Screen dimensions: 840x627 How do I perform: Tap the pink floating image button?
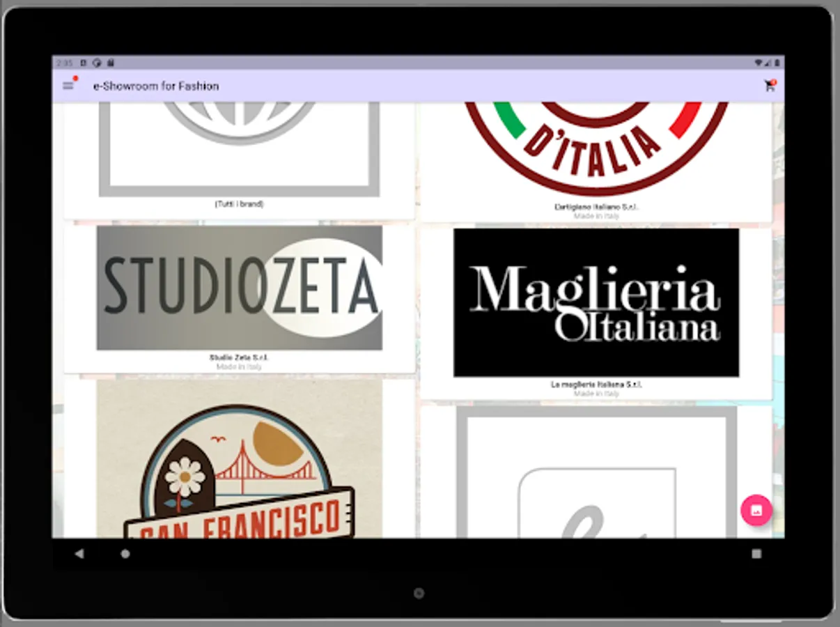click(756, 511)
